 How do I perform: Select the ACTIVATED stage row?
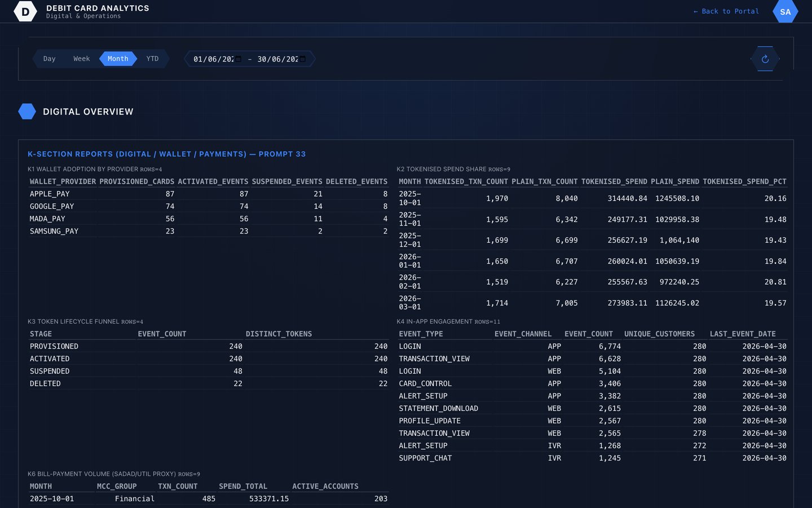pos(209,359)
